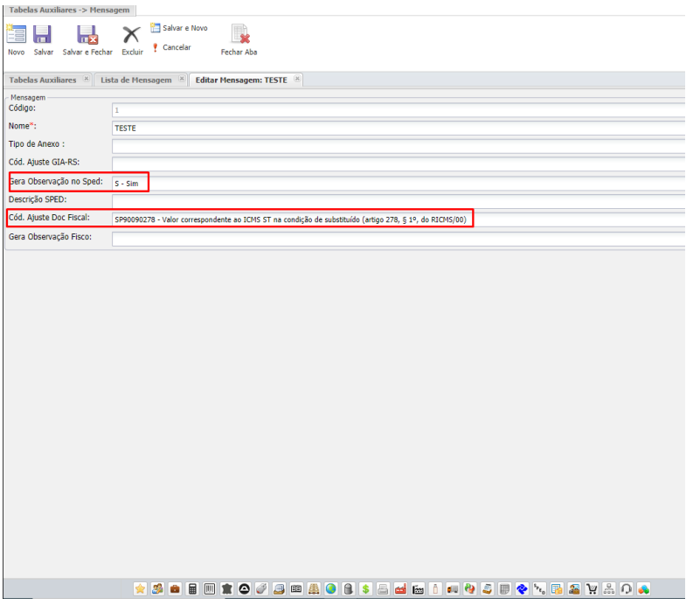The image size is (700, 605).
Task: Open the gray spreadsheet grid icon
Action: click(504, 589)
